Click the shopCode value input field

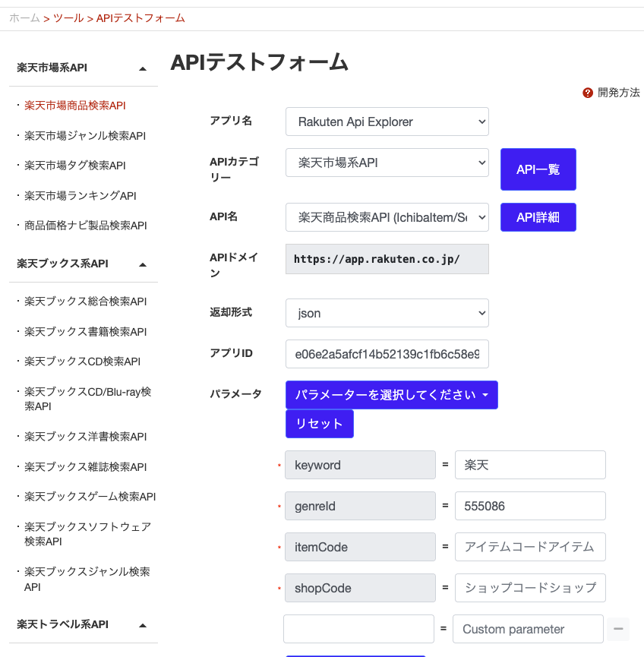pyautogui.click(x=530, y=588)
